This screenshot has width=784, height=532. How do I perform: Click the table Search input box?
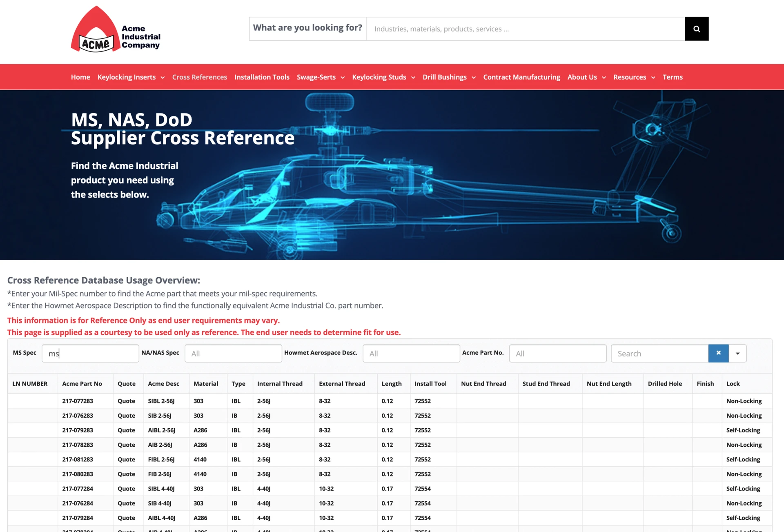(x=659, y=353)
